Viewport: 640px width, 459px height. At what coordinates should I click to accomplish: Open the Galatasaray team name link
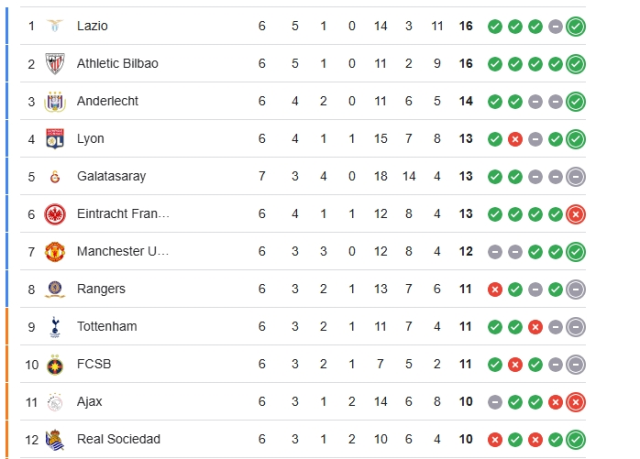111,176
